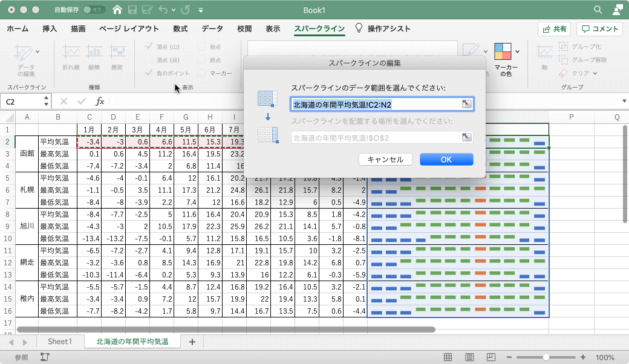Click the formula bar confirm check icon

pos(82,102)
